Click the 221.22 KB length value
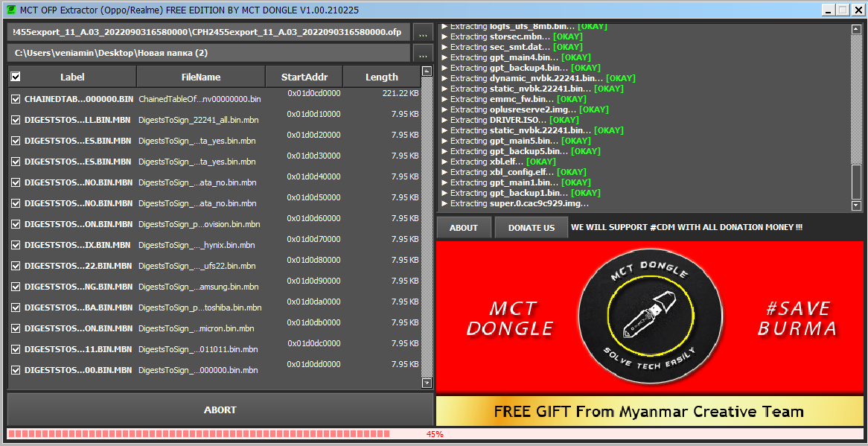 401,93
